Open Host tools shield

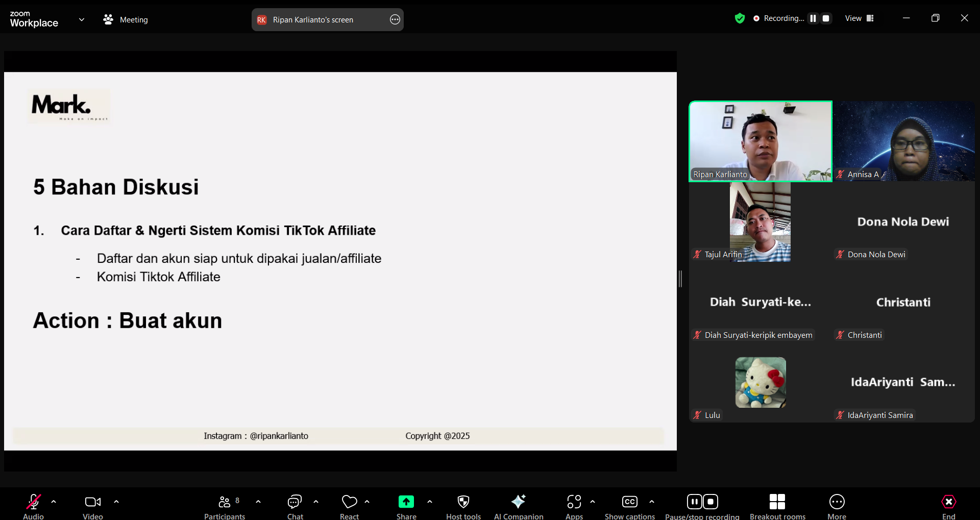tap(463, 502)
